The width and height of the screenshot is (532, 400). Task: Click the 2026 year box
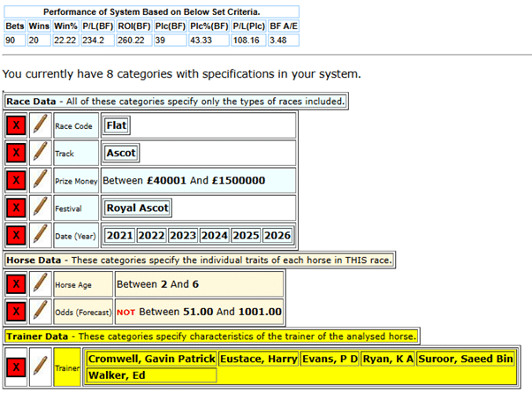coord(277,236)
